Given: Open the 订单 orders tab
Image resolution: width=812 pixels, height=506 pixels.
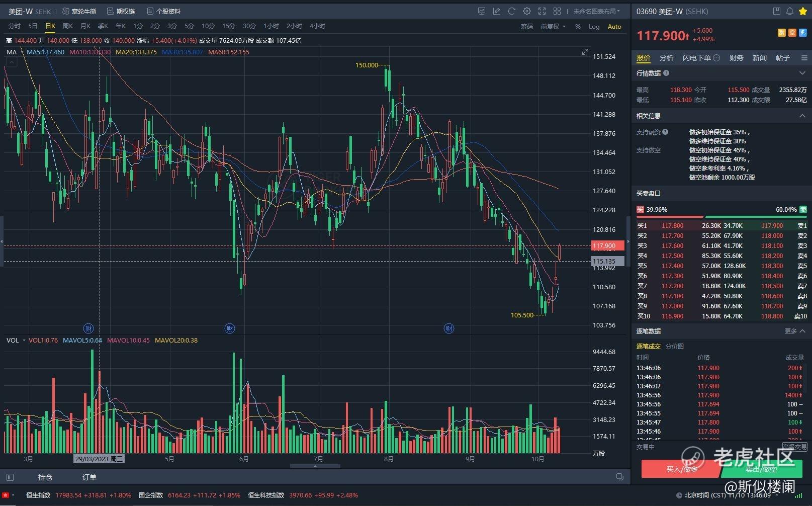Looking at the screenshot, I should tap(89, 477).
